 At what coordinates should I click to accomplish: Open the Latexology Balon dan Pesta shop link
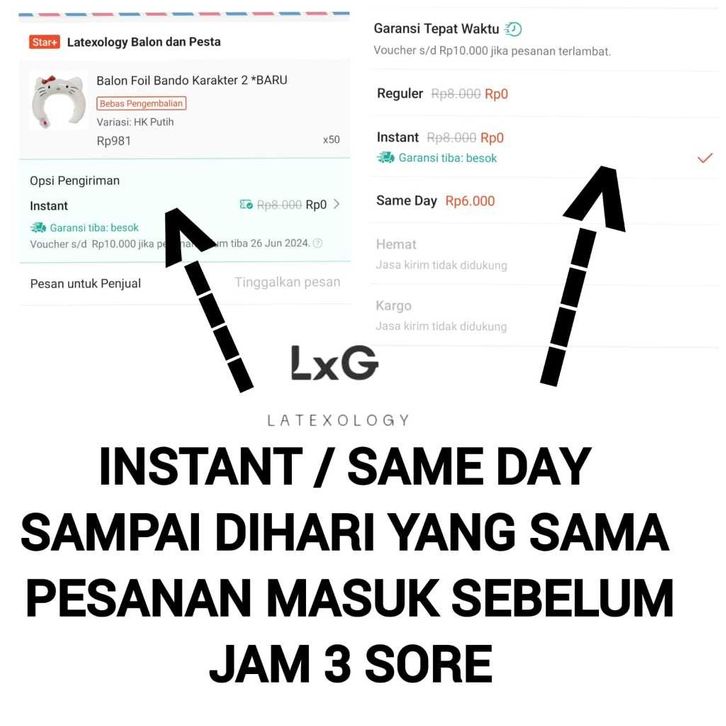click(144, 42)
